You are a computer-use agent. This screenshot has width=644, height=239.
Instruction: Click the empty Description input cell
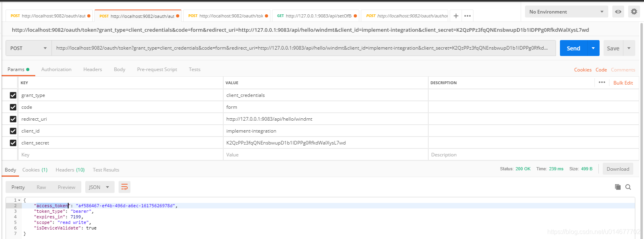(x=533, y=155)
